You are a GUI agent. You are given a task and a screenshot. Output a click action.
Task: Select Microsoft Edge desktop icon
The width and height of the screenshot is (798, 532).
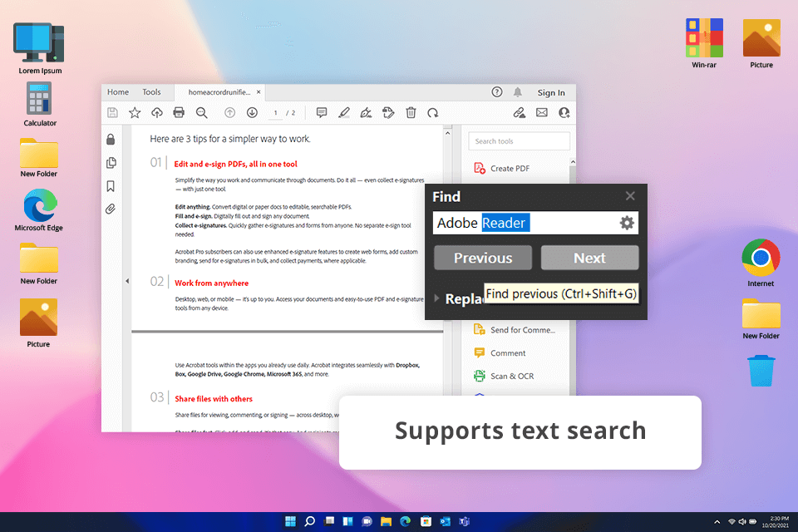coord(39,209)
